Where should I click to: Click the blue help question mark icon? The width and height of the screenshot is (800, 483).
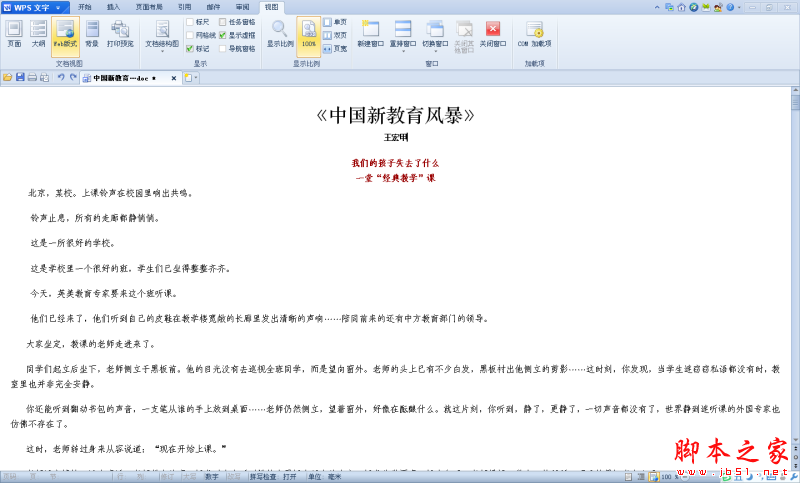tap(730, 7)
